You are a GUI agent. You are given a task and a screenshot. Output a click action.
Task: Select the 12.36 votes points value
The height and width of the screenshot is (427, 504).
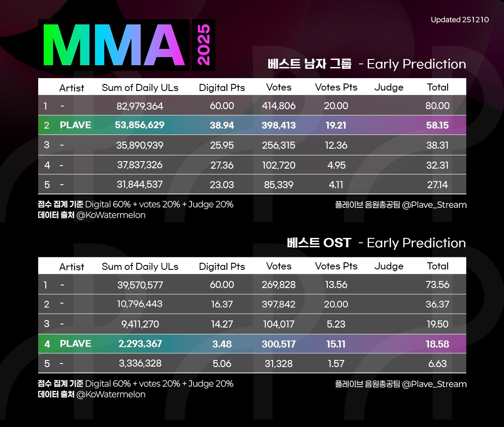coord(336,145)
